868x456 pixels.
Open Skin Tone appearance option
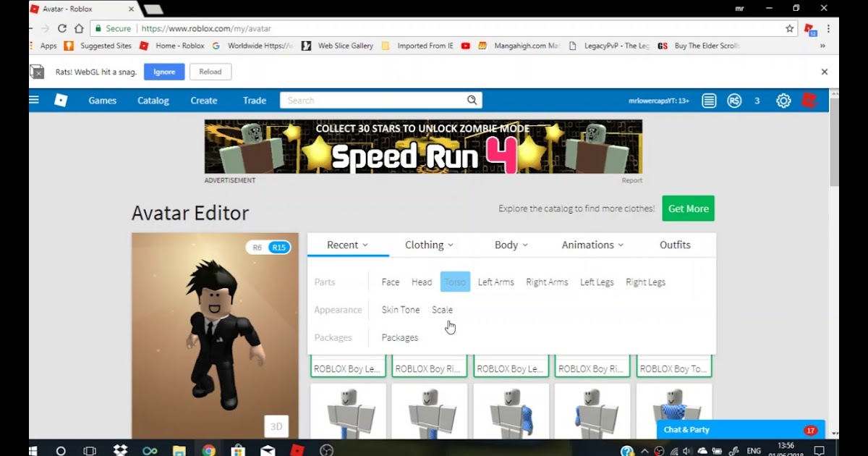click(x=401, y=310)
